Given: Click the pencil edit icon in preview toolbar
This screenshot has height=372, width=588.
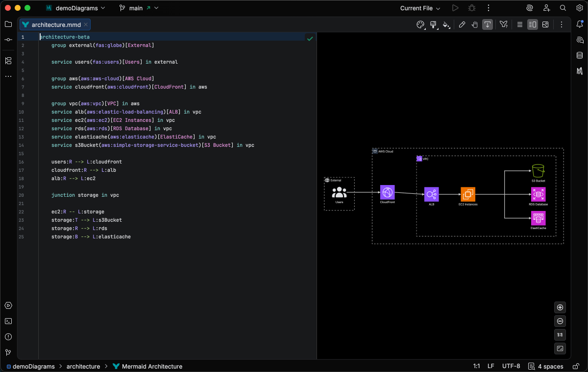Looking at the screenshot, I should [x=462, y=24].
